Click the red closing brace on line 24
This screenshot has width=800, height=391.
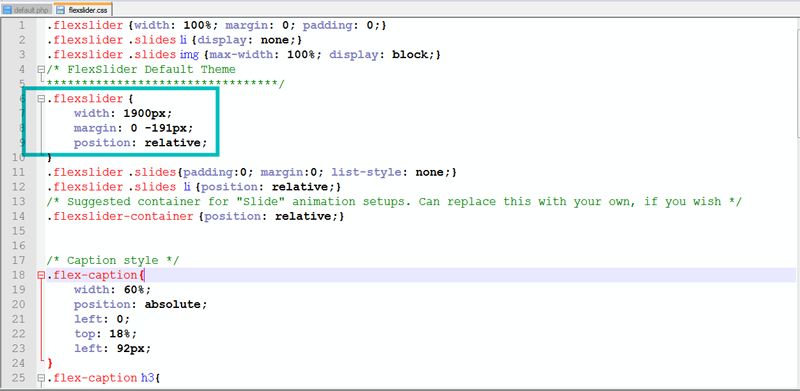pos(49,363)
